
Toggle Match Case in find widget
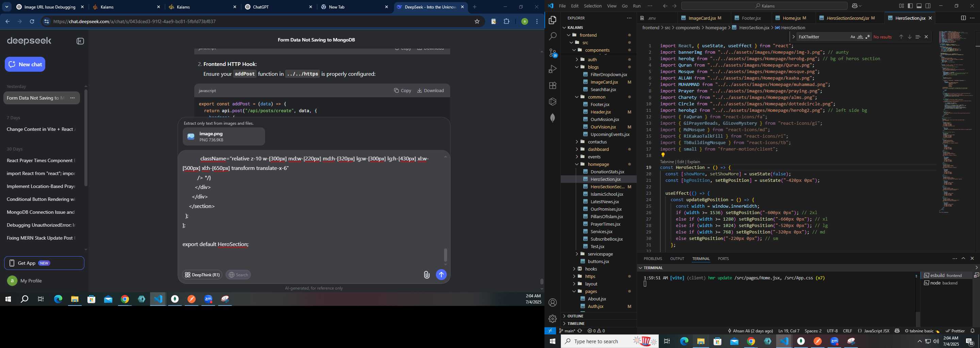click(852, 37)
